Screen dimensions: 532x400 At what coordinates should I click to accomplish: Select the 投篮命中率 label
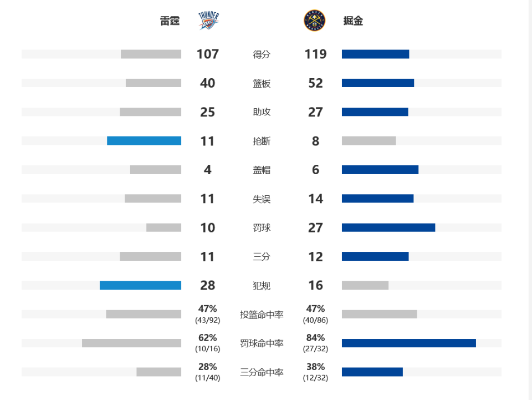262,315
